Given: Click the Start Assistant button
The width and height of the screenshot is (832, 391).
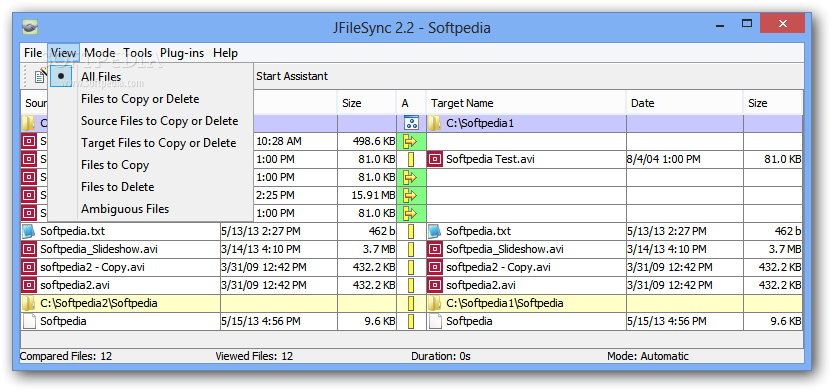Looking at the screenshot, I should [292, 76].
